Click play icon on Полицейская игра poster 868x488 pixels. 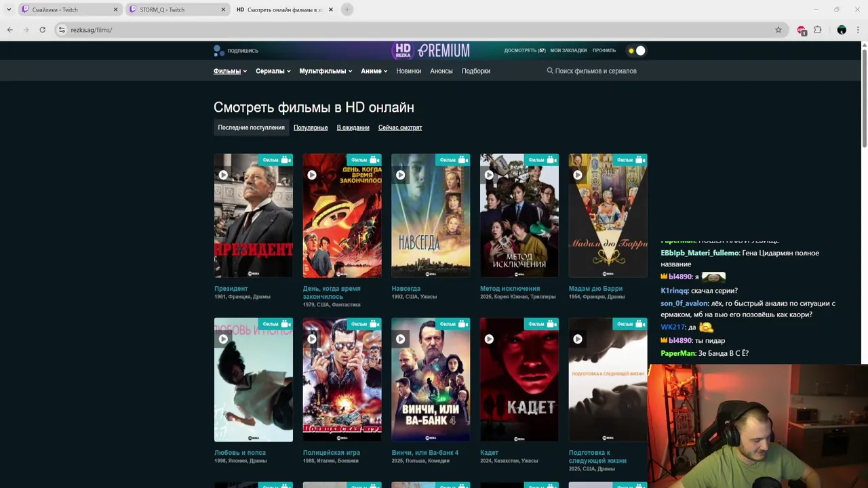click(312, 339)
